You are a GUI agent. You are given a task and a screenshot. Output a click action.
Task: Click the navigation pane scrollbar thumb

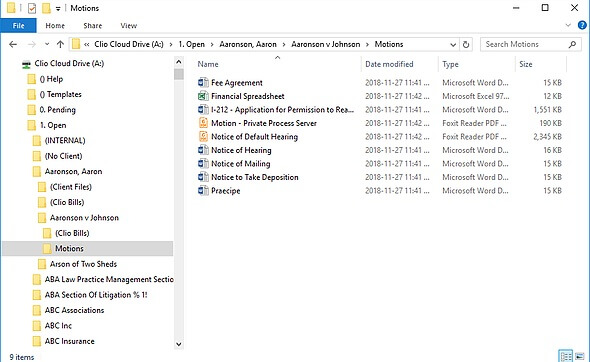pyautogui.click(x=179, y=74)
